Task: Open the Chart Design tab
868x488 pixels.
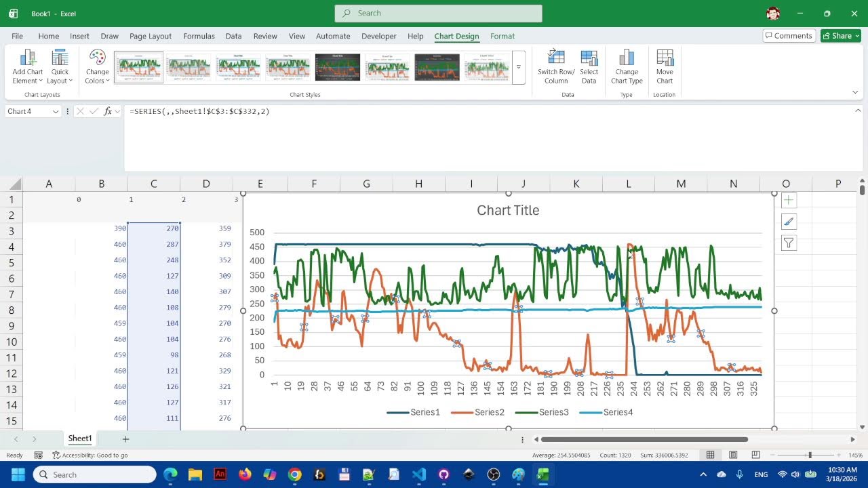Action: [x=456, y=36]
